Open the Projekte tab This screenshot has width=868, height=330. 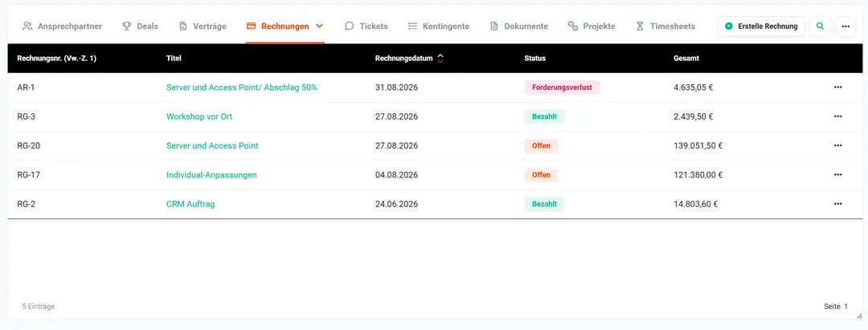[x=592, y=26]
